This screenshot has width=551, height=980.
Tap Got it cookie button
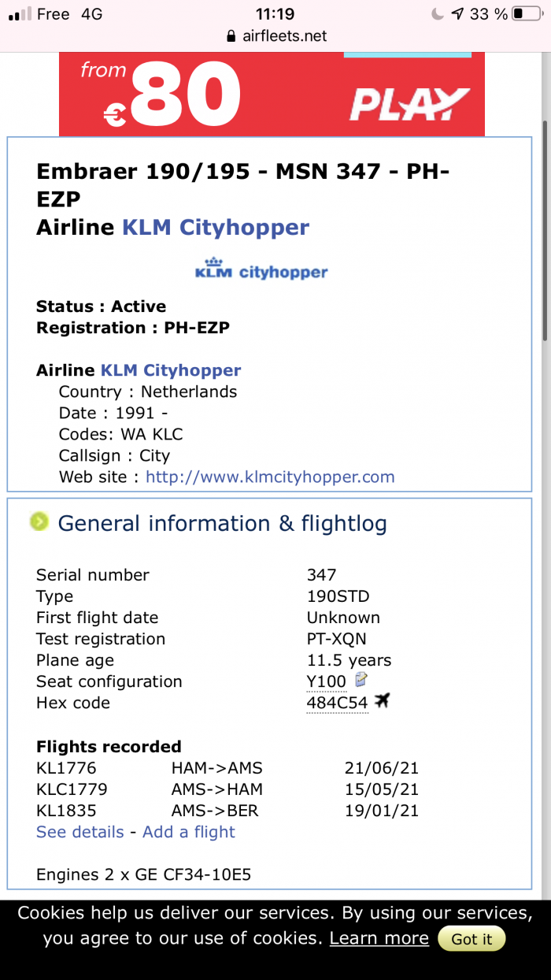click(x=471, y=939)
